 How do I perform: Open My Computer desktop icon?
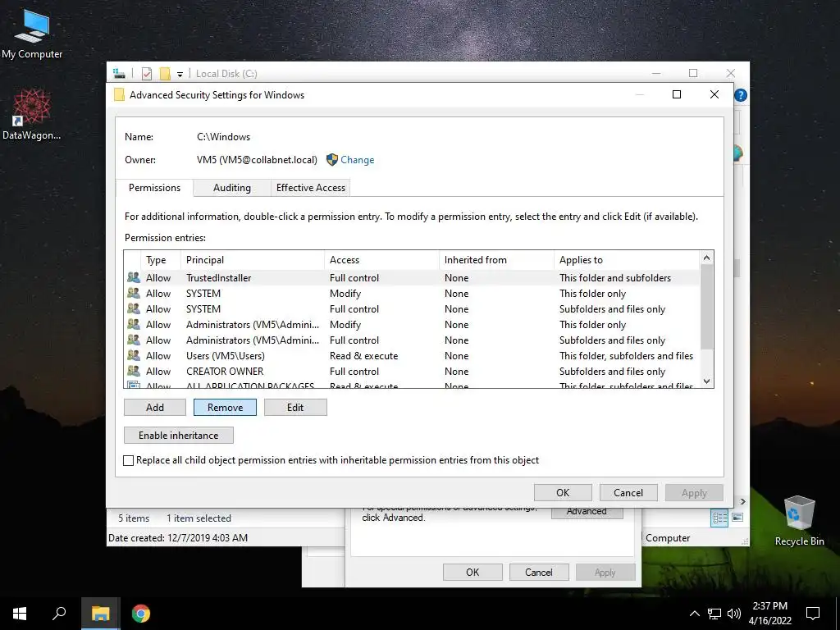[32, 34]
